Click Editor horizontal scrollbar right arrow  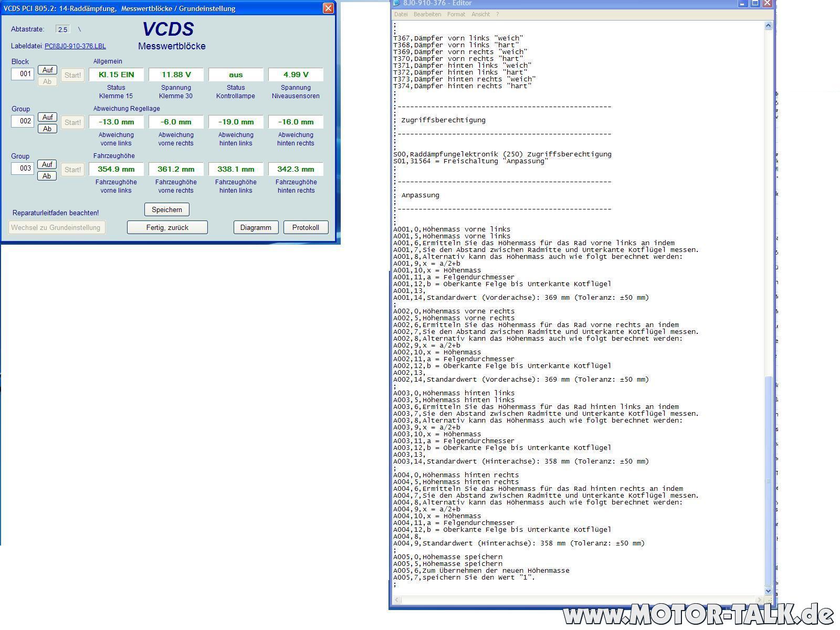pos(759,600)
